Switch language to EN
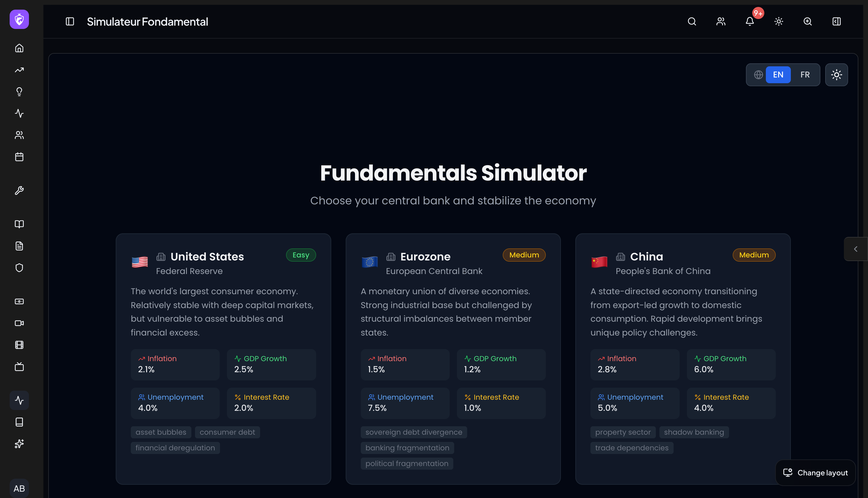The width and height of the screenshot is (868, 498). point(778,74)
